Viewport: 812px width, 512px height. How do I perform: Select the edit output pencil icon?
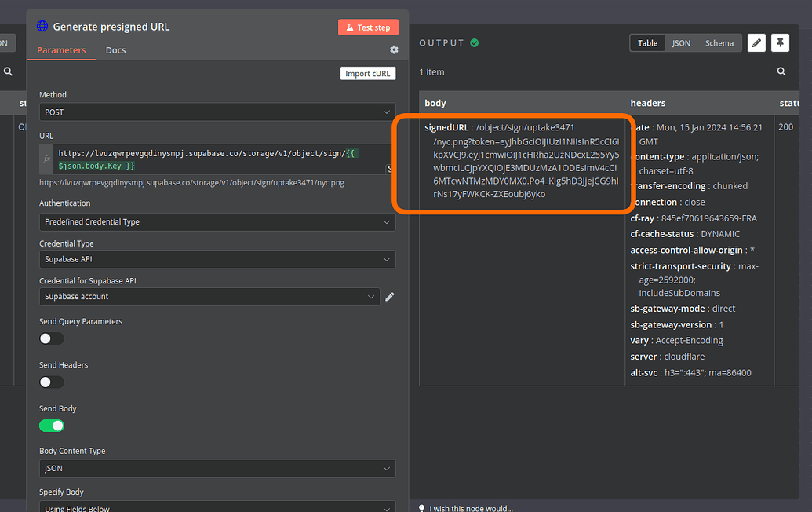point(756,42)
